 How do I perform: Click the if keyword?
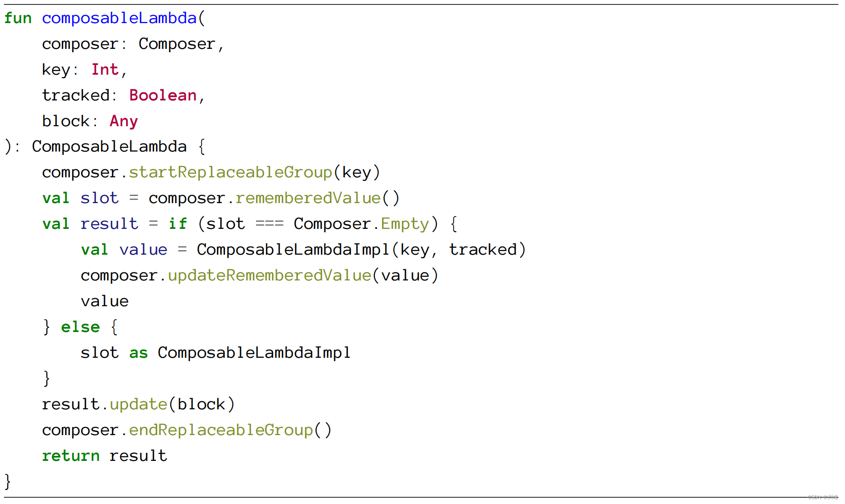tap(177, 224)
